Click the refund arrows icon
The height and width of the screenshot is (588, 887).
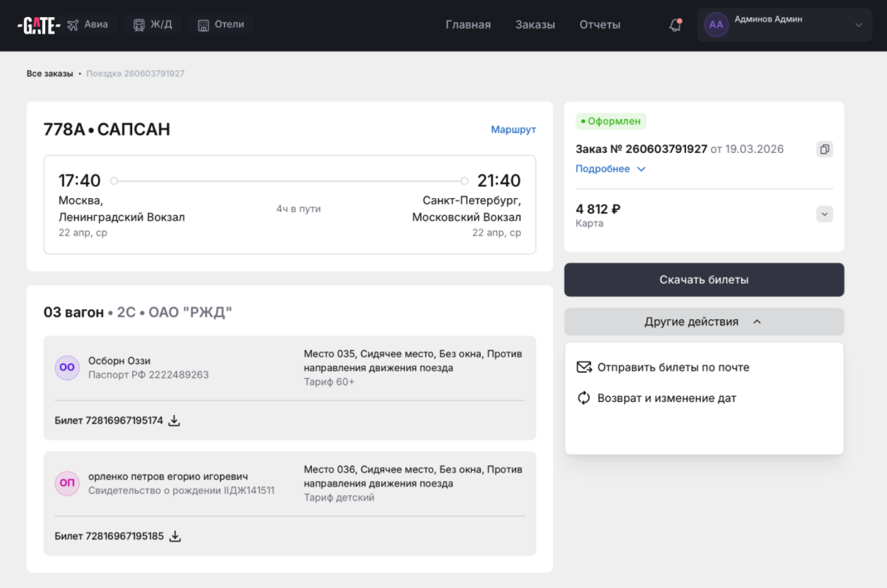point(583,398)
